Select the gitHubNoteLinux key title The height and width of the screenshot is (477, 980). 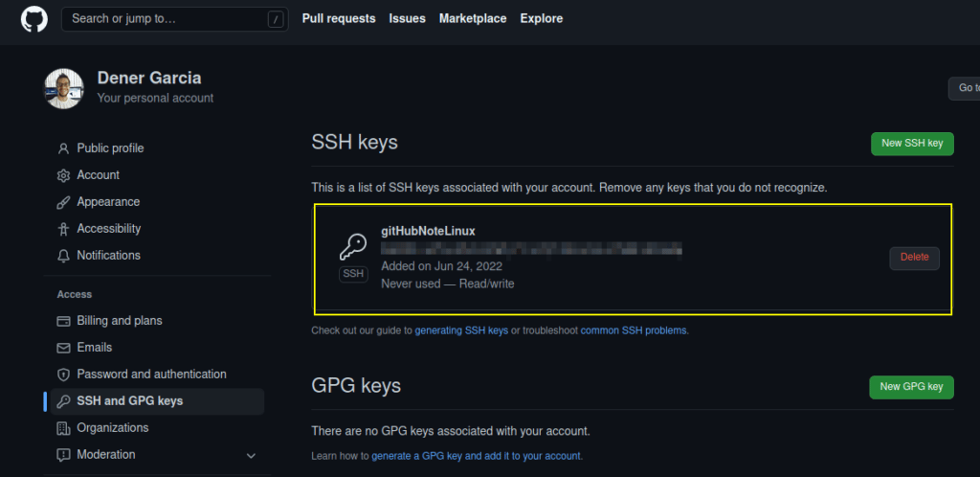click(x=428, y=231)
